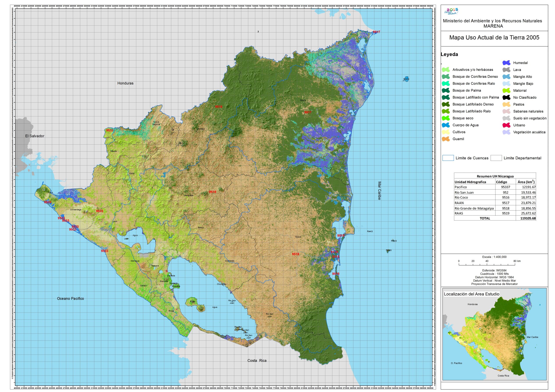Click the map title Mapa Uso Actual de la Tierra 2005

pyautogui.click(x=494, y=38)
